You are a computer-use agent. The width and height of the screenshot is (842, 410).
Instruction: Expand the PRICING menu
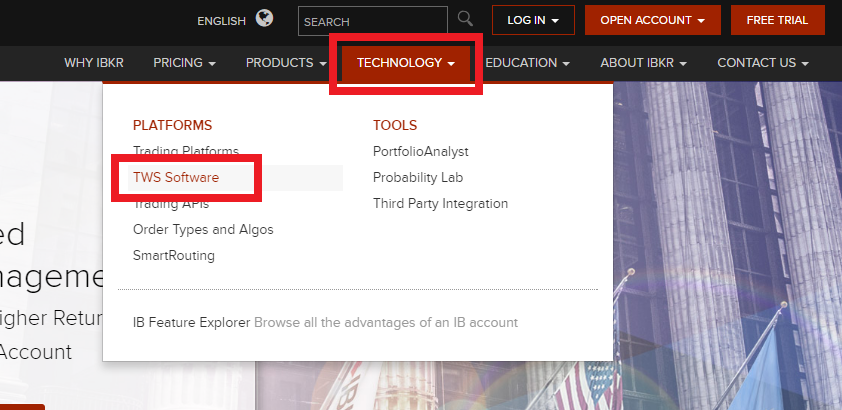tap(184, 63)
